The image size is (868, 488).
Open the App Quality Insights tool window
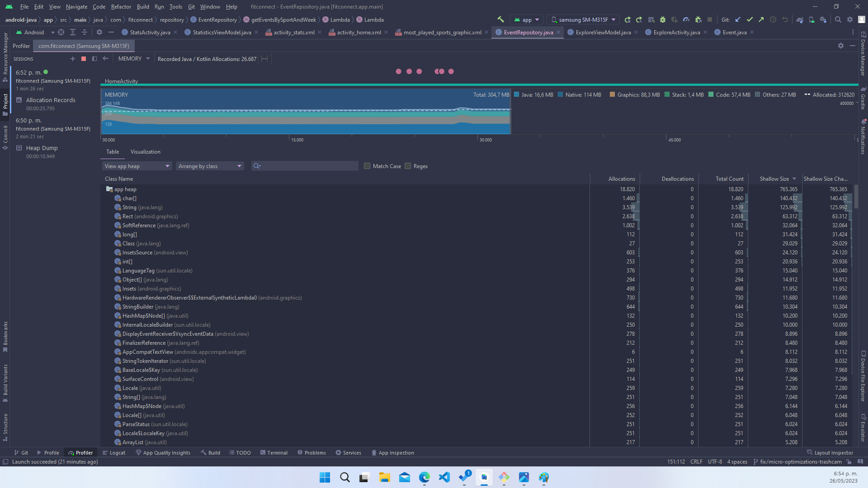163,453
